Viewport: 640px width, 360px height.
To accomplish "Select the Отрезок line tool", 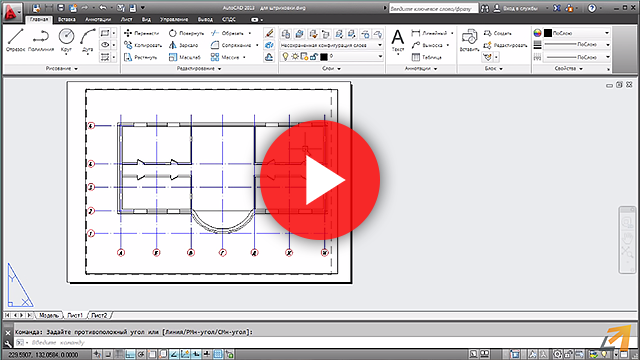I will point(15,40).
